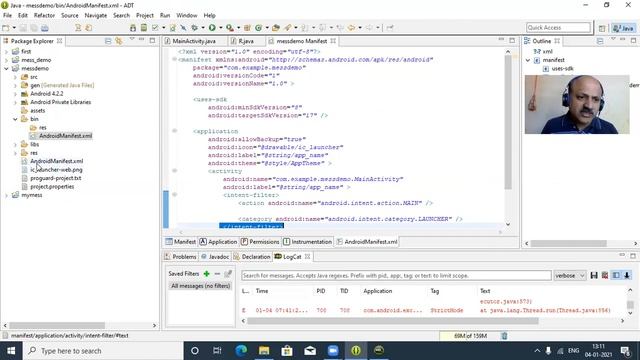Switch to MainActivity.java editor tab
The image size is (640, 360).
coord(194,41)
